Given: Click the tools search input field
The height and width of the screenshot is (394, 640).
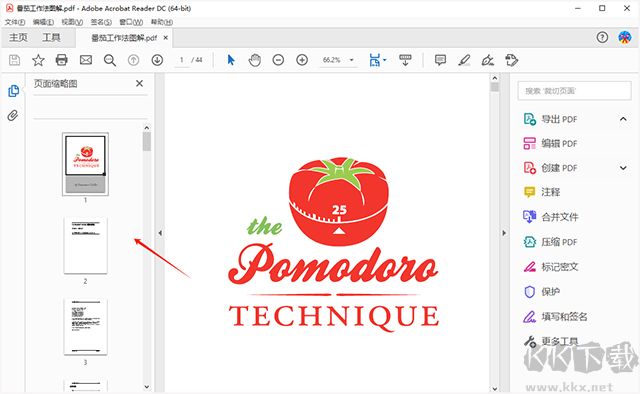Looking at the screenshot, I should click(x=574, y=91).
